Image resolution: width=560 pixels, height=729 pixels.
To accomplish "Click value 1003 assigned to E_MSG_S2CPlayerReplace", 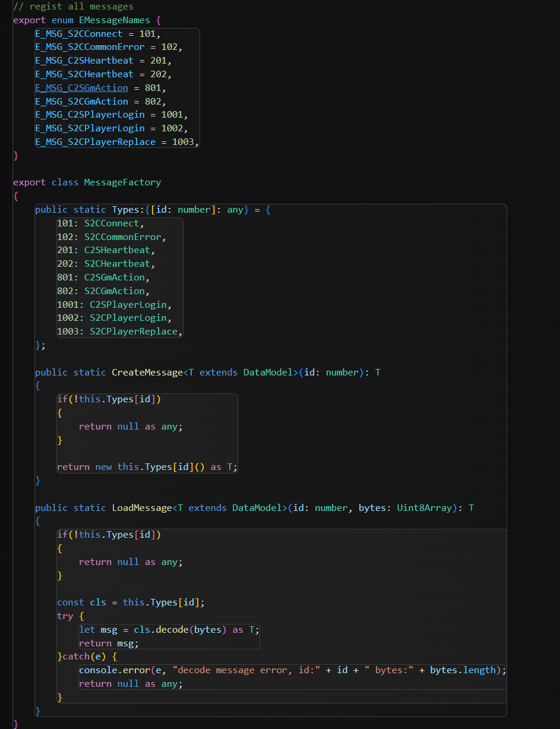I will coord(183,142).
